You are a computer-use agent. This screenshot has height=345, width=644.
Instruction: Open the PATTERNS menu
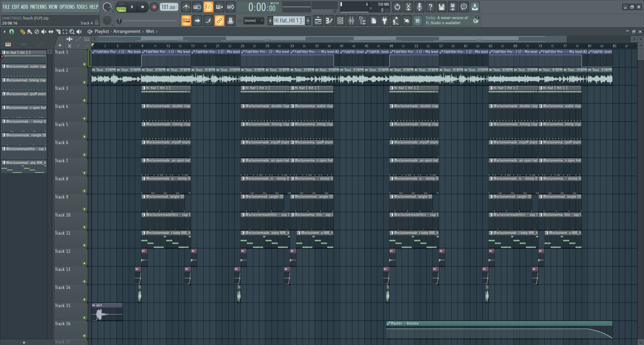[x=38, y=7]
